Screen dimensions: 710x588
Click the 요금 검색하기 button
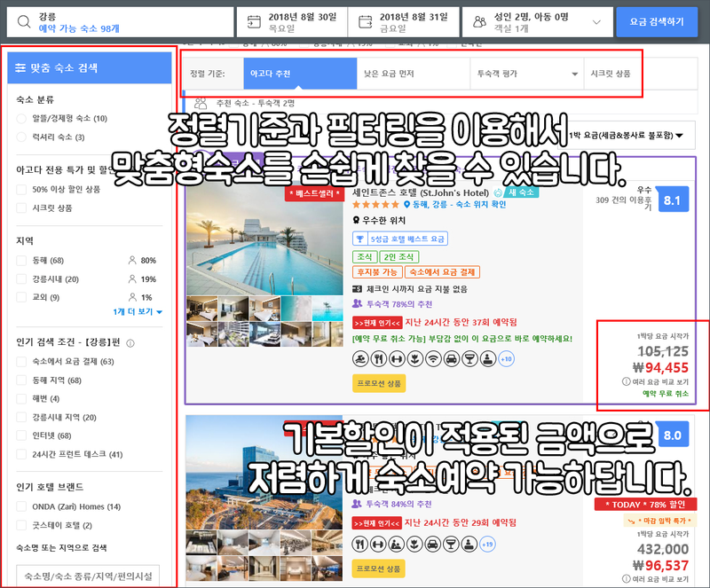(657, 21)
